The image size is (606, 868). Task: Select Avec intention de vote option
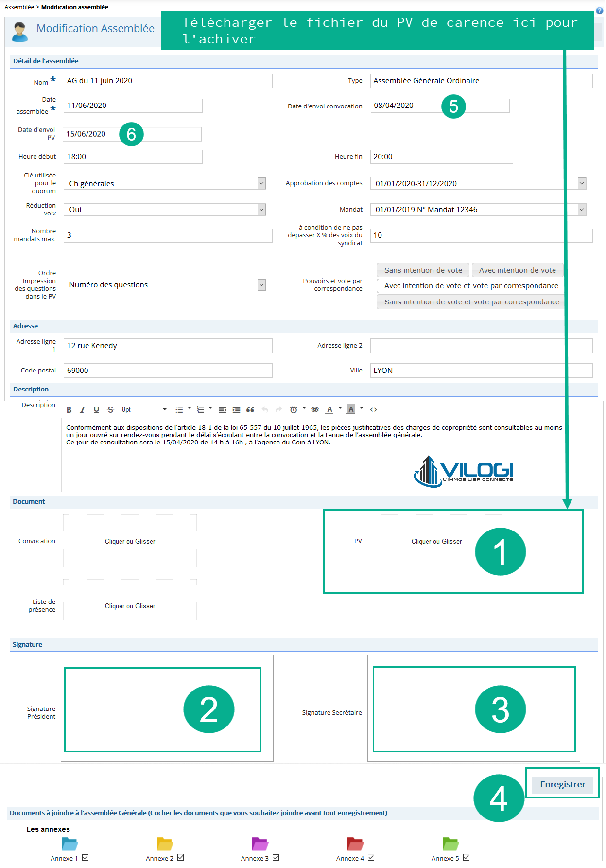point(518,270)
